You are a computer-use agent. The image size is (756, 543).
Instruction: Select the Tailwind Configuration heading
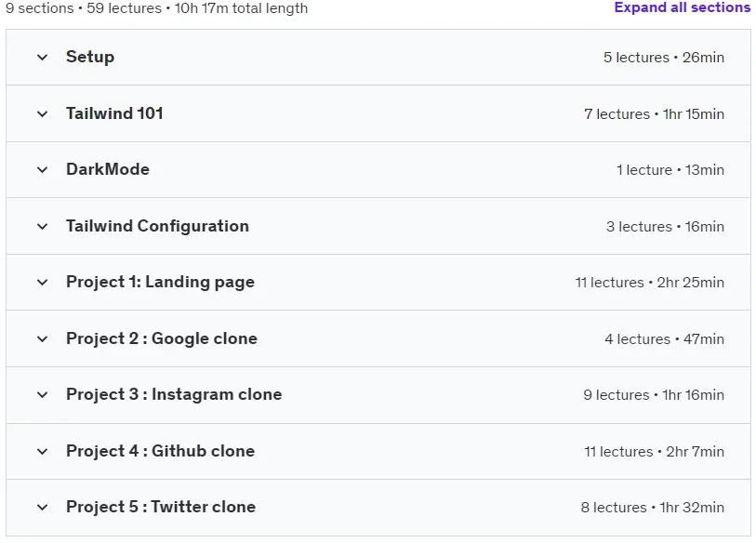tap(158, 226)
